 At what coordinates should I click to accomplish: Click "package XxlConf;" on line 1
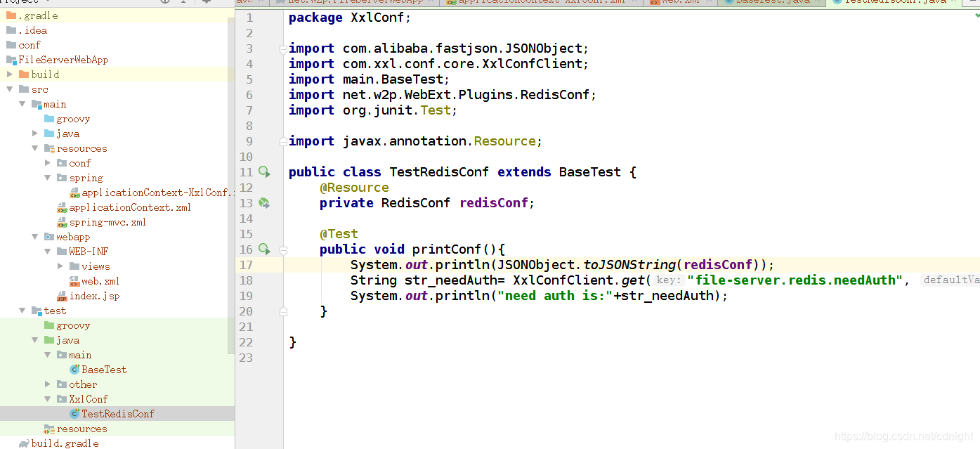click(350, 18)
